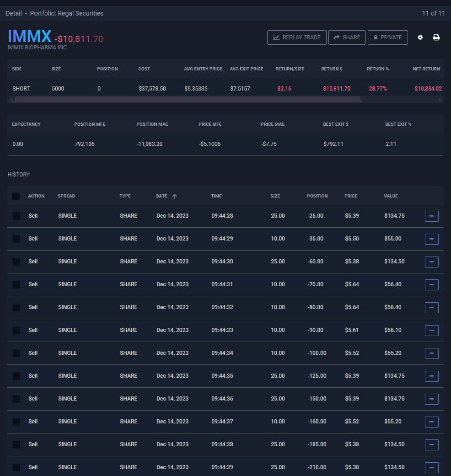
Task: Check the row for 09:44:33 trade
Action: coord(16,330)
